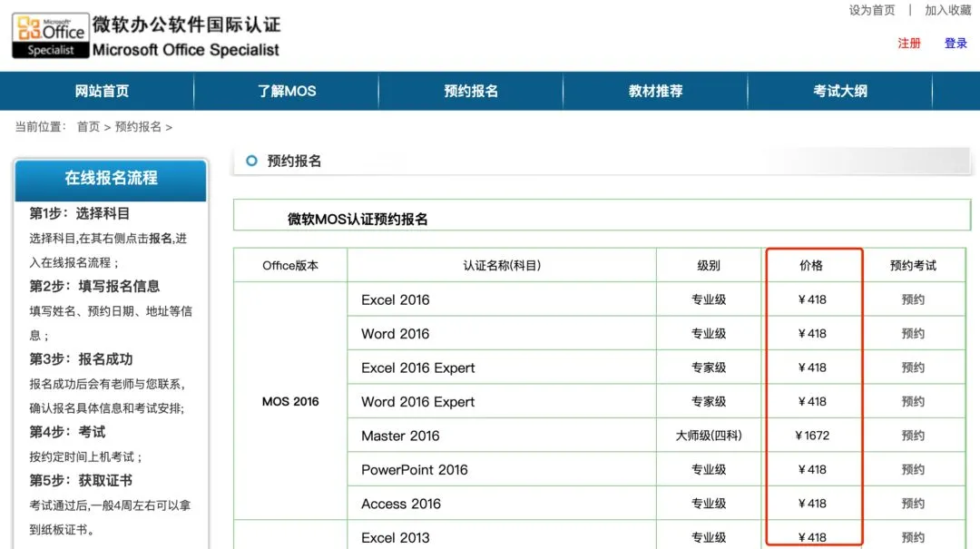Click the 第1步：选择科目 step heading
This screenshot has width=980, height=549.
tap(79, 213)
